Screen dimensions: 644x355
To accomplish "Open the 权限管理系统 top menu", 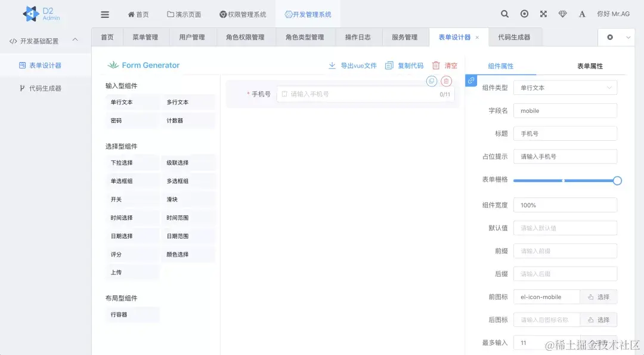I will click(x=243, y=13).
